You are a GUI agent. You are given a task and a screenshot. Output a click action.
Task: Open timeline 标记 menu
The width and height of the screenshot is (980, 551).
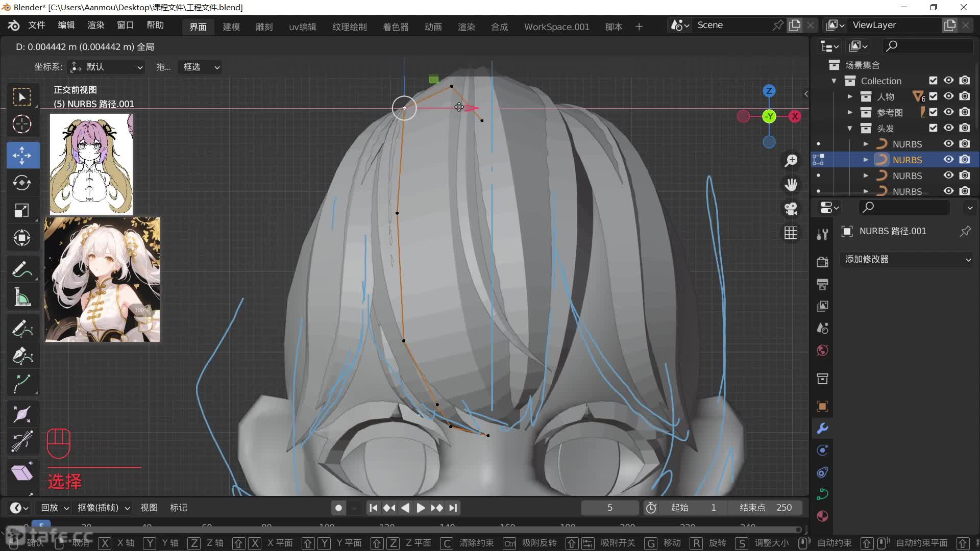[x=179, y=508]
